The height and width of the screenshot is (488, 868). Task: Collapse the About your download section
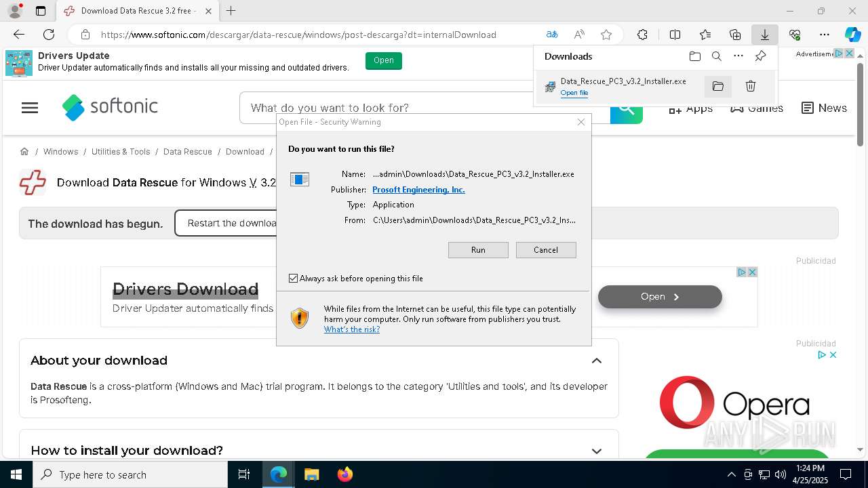point(597,361)
